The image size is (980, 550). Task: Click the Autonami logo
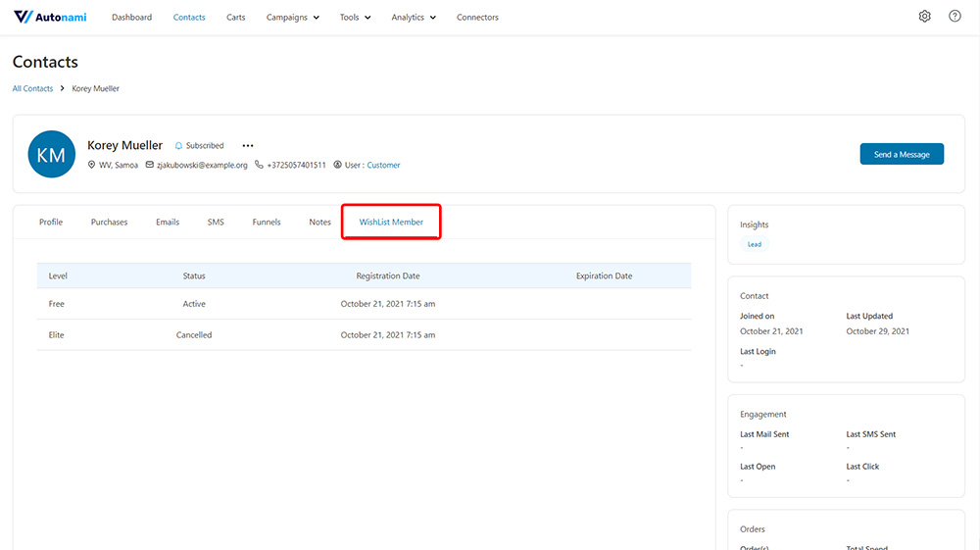point(50,17)
